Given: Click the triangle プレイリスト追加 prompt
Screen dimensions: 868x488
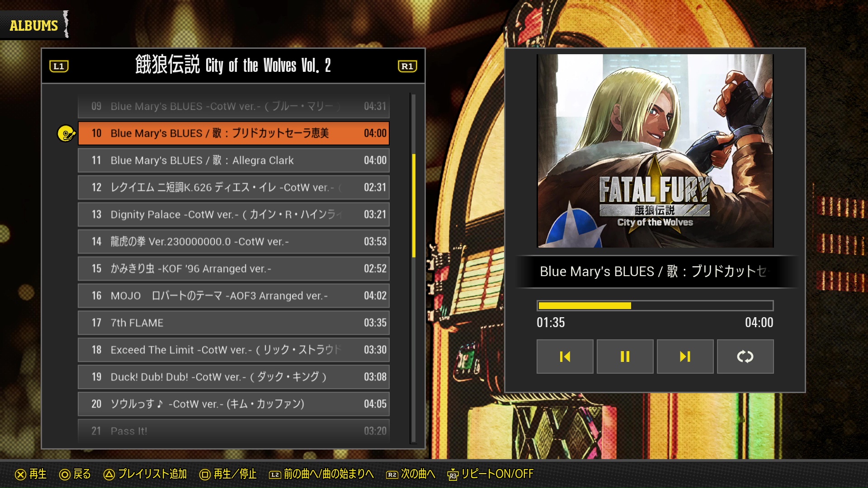Looking at the screenshot, I should click(x=145, y=474).
